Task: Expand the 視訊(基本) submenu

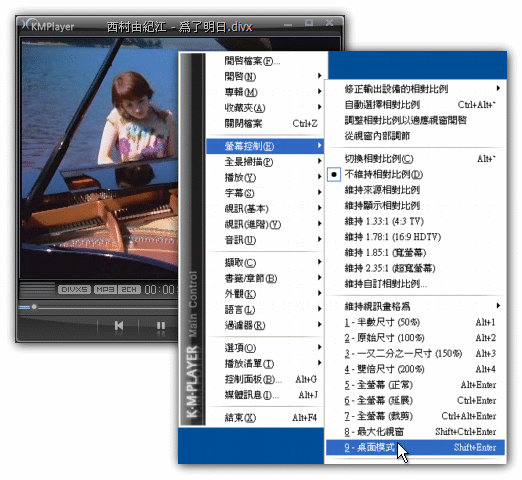Action: (x=265, y=209)
